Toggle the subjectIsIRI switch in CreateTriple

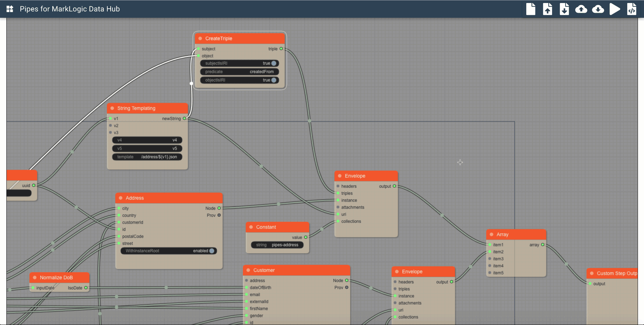click(x=274, y=63)
